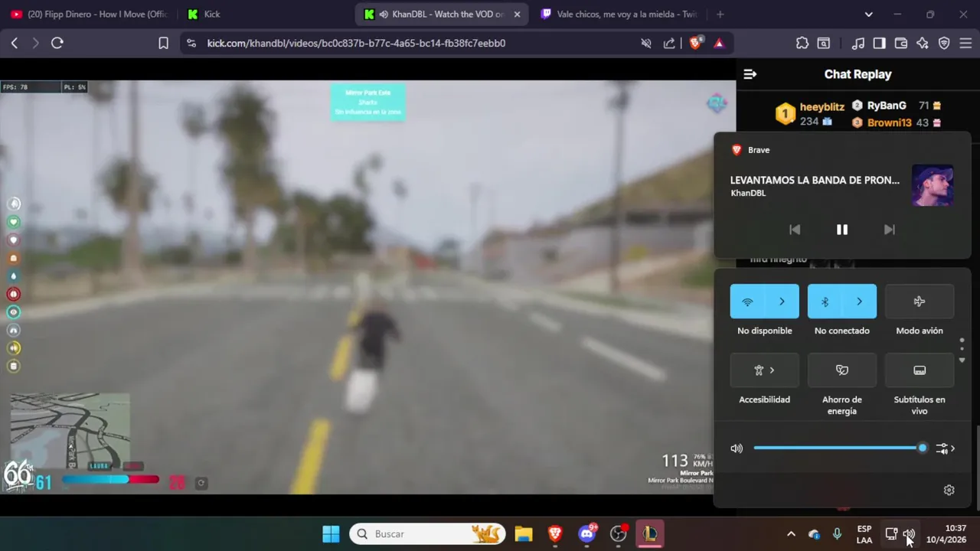This screenshot has width=980, height=551.
Task: Open the Brave main menu
Action: coord(965,43)
